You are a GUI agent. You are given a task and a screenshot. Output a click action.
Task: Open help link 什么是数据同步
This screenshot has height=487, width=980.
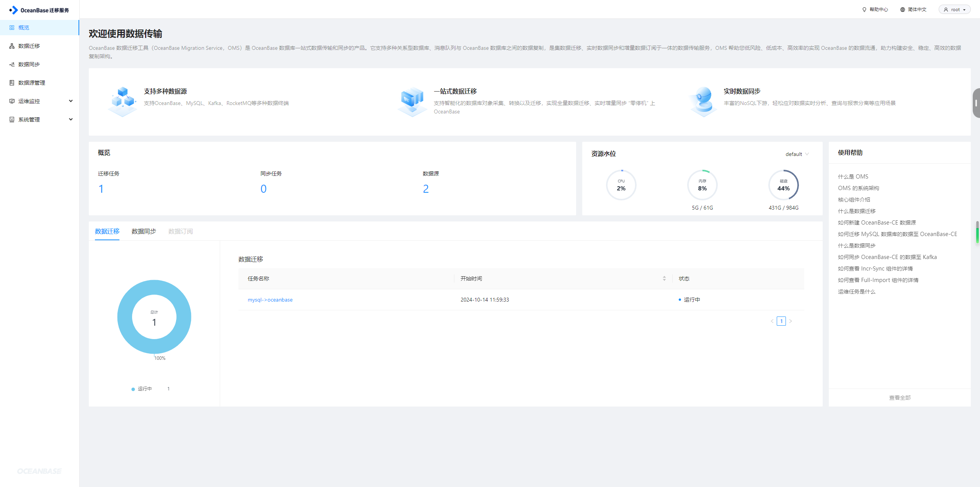tap(857, 246)
